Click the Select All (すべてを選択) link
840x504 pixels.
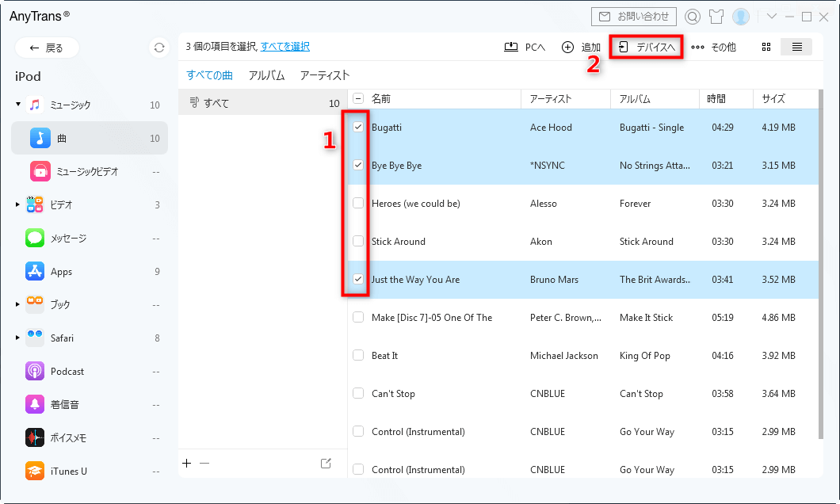(285, 47)
